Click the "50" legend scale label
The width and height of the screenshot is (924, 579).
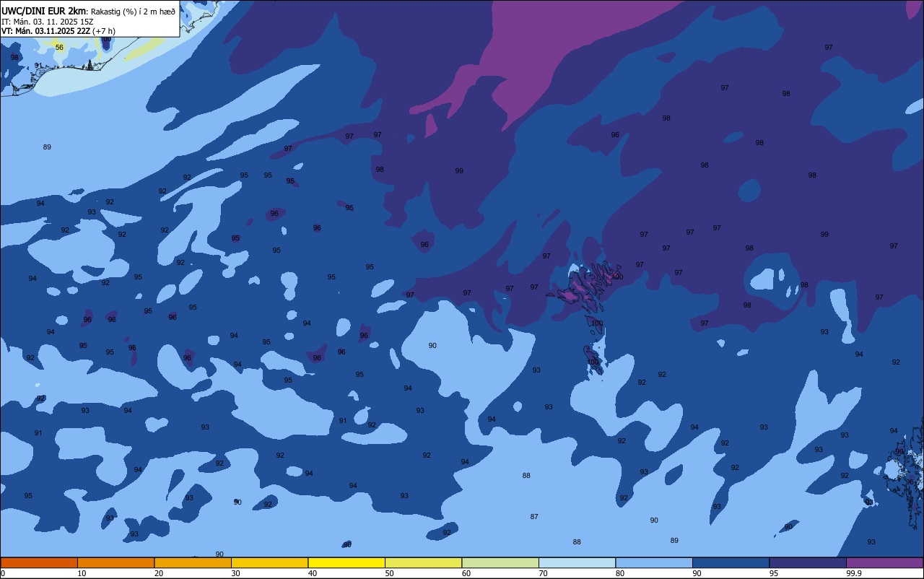389,573
